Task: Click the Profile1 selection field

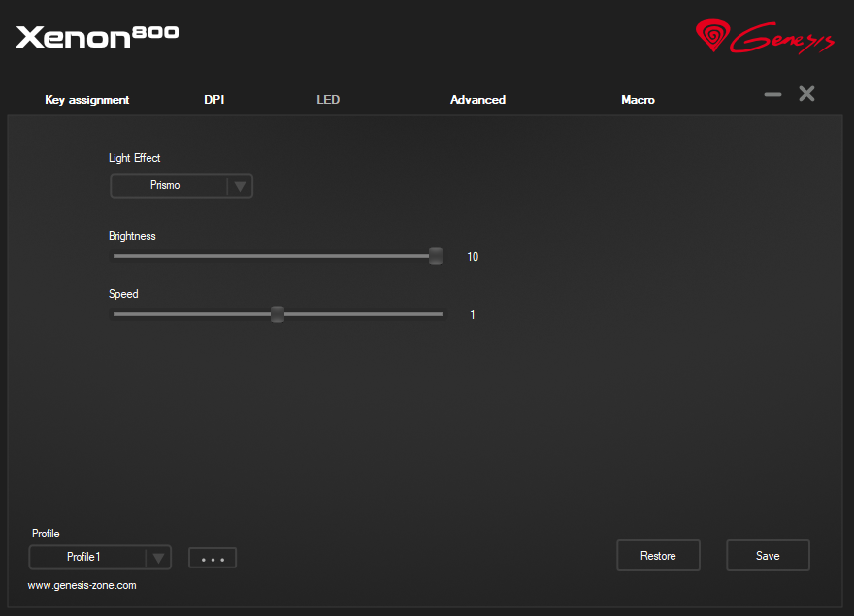Action: pyautogui.click(x=85, y=558)
